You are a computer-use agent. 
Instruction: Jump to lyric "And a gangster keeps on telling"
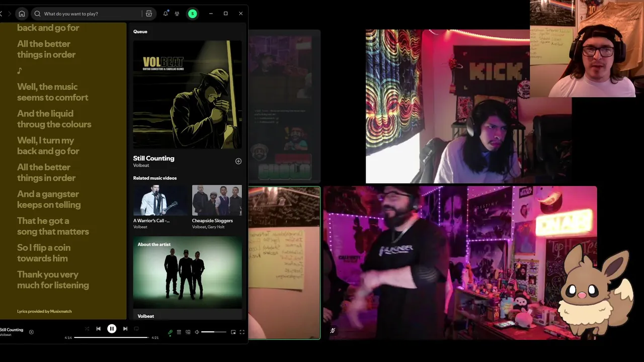(49, 199)
